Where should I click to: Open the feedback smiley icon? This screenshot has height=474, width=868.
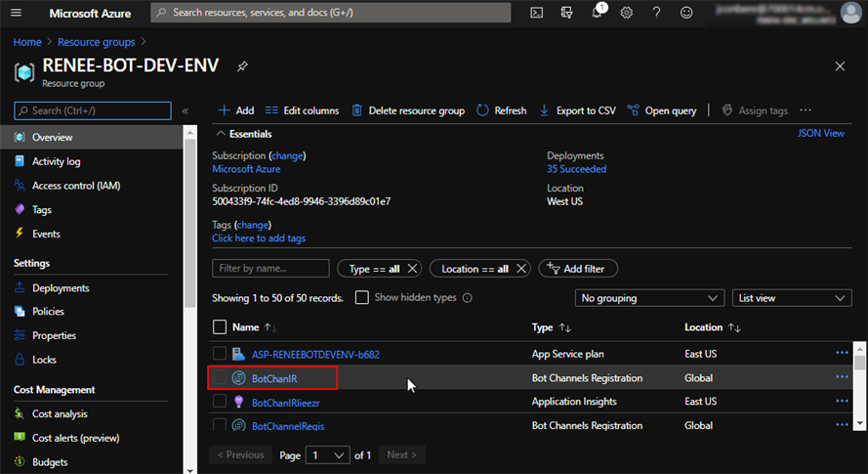coord(685,13)
